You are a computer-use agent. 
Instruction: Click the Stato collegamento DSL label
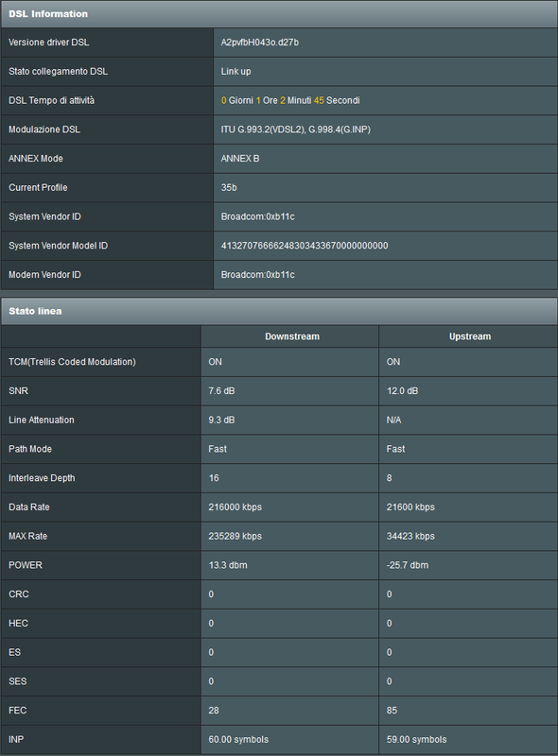pyautogui.click(x=58, y=72)
